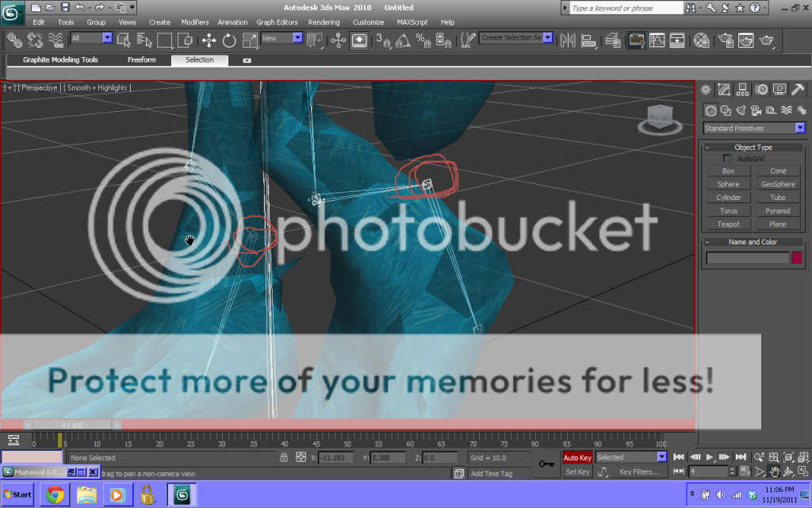812x508 pixels.
Task: Open the 'View' reference coordinate dropdown
Action: 297,38
